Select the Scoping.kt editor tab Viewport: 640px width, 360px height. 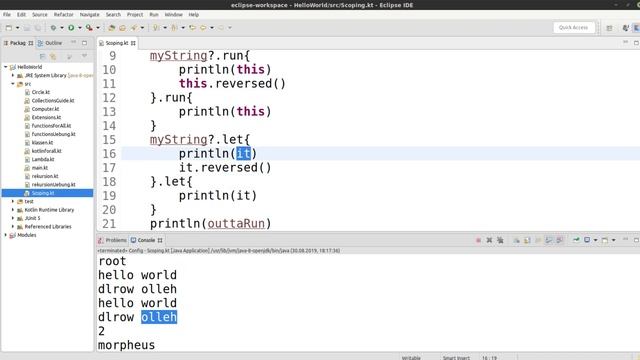tap(117, 43)
